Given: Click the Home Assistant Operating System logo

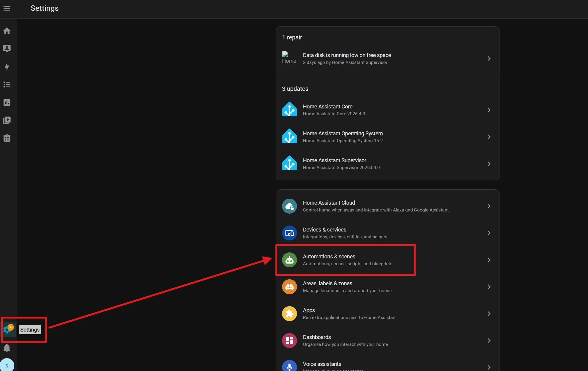Looking at the screenshot, I should 289,136.
